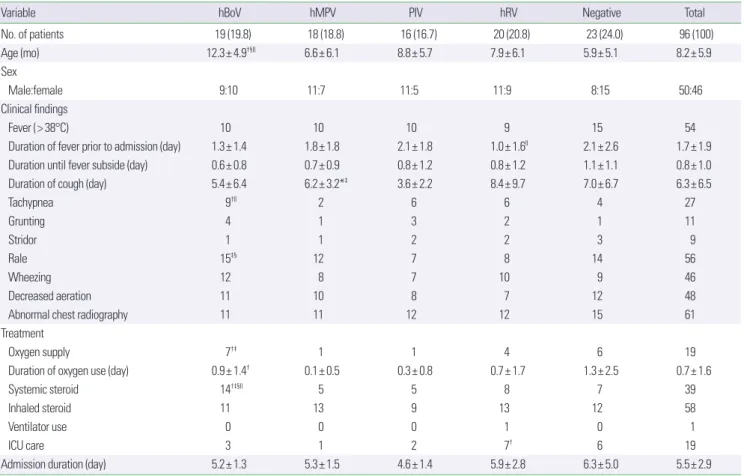Click the Total admission duration '5.5±2.9'
744x476 pixels.
pos(694,464)
